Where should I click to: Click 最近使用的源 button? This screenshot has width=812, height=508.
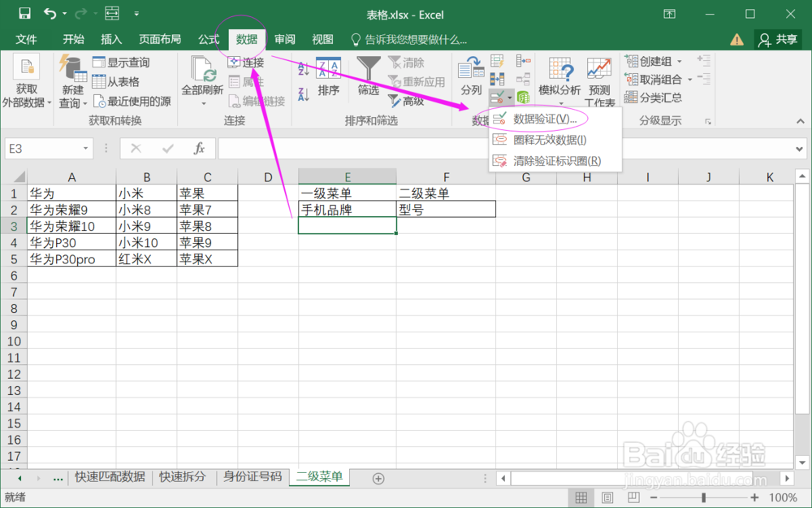pos(132,101)
